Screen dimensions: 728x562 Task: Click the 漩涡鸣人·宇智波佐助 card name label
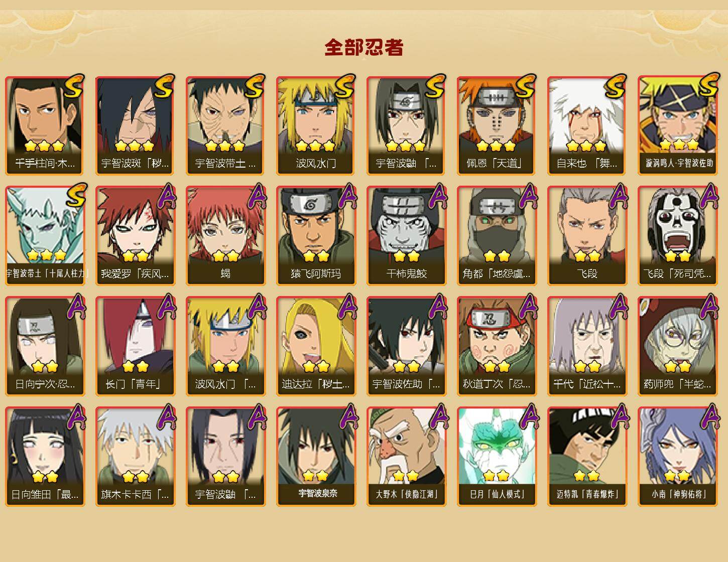click(679, 163)
